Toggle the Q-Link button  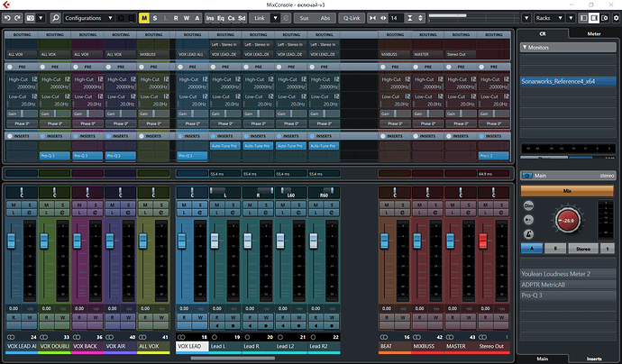pos(352,18)
